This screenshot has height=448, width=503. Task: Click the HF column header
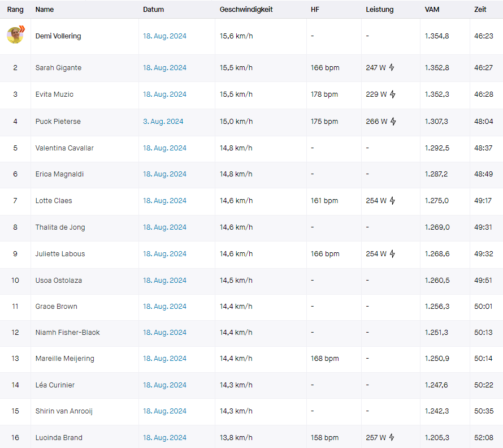[315, 10]
